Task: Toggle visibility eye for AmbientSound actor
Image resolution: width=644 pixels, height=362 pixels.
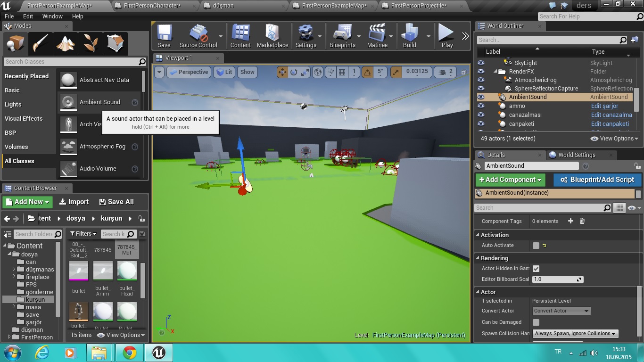Action: [481, 97]
